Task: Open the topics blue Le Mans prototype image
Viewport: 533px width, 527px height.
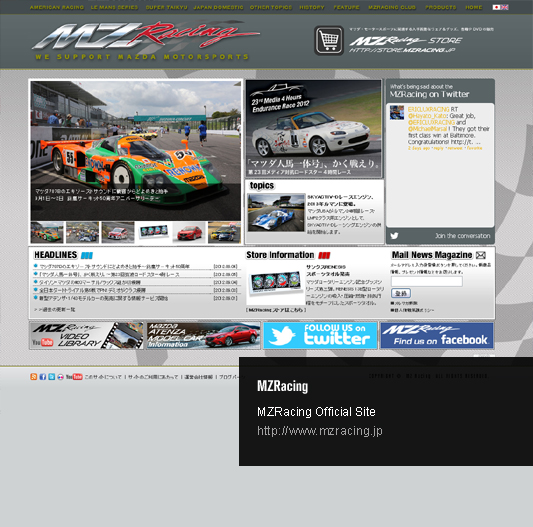Action: 276,213
